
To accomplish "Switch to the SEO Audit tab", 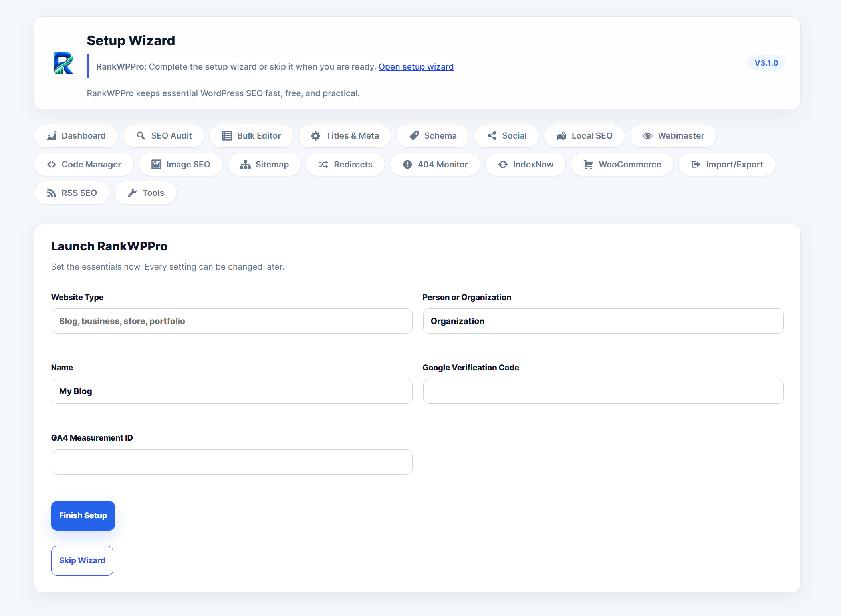I will (164, 136).
